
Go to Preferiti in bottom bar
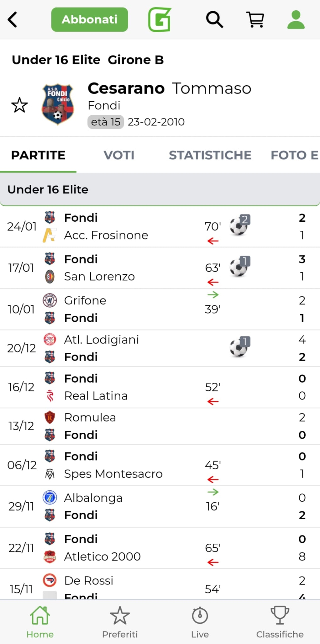point(120,622)
